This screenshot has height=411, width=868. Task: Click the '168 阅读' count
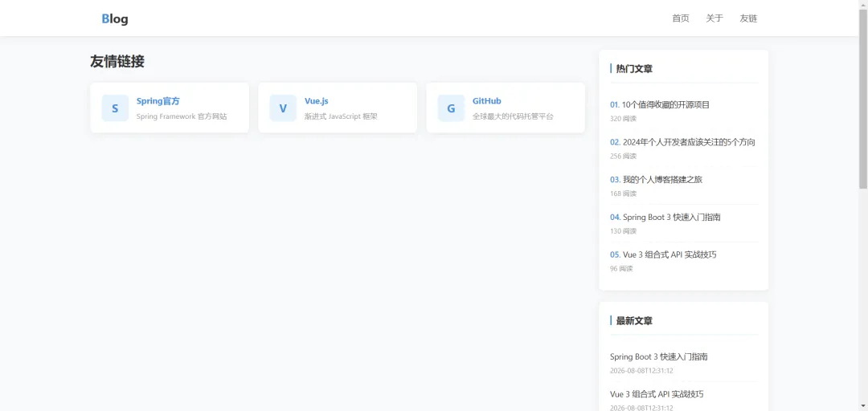624,193
